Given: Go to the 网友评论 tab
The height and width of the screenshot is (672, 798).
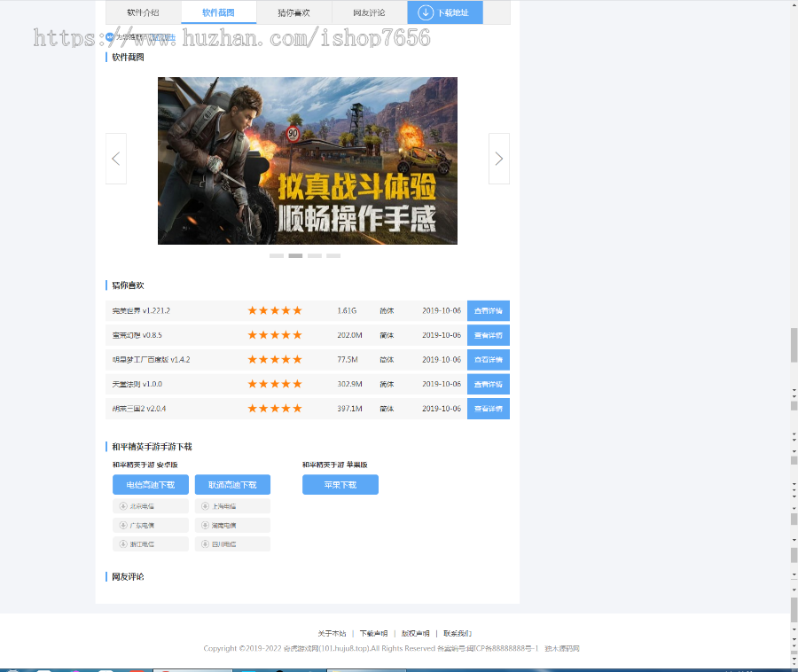Looking at the screenshot, I should pyautogui.click(x=370, y=12).
